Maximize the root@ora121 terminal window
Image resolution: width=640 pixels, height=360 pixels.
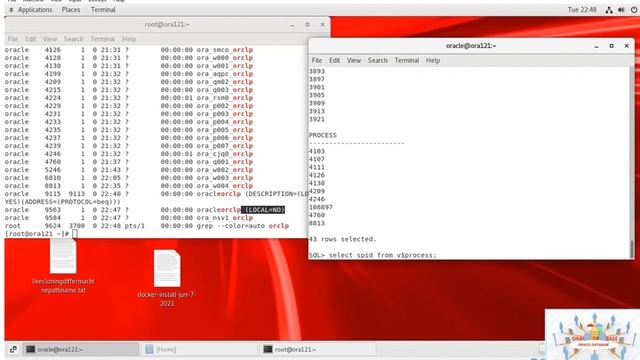tap(307, 25)
